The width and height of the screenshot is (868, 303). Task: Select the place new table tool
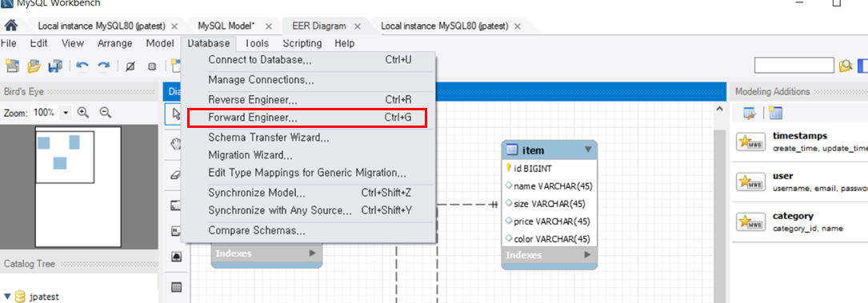[x=176, y=287]
